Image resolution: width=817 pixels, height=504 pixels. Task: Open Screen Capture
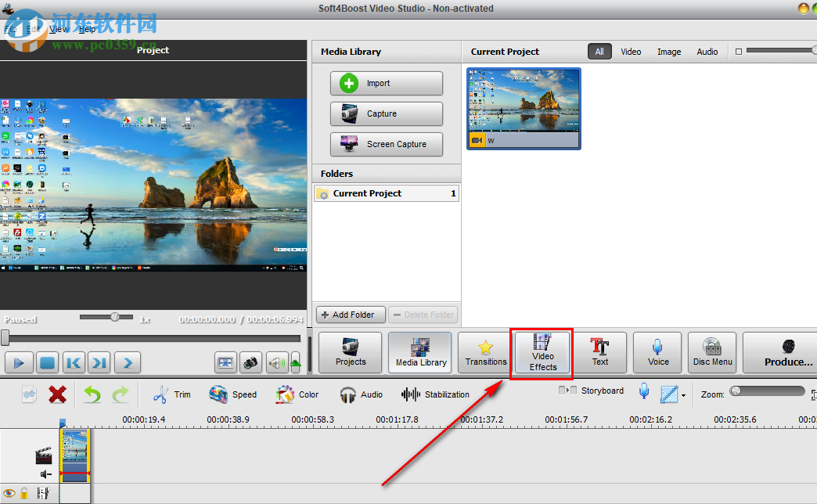(x=386, y=144)
